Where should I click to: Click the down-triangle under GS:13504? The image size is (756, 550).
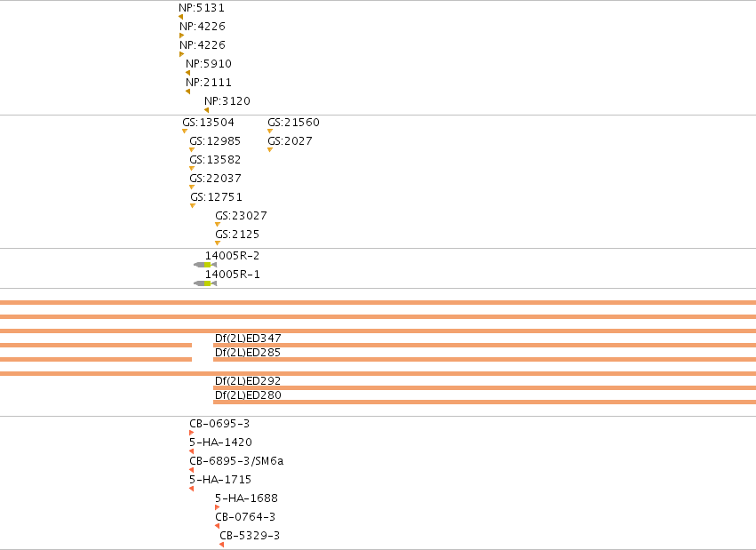click(x=185, y=132)
